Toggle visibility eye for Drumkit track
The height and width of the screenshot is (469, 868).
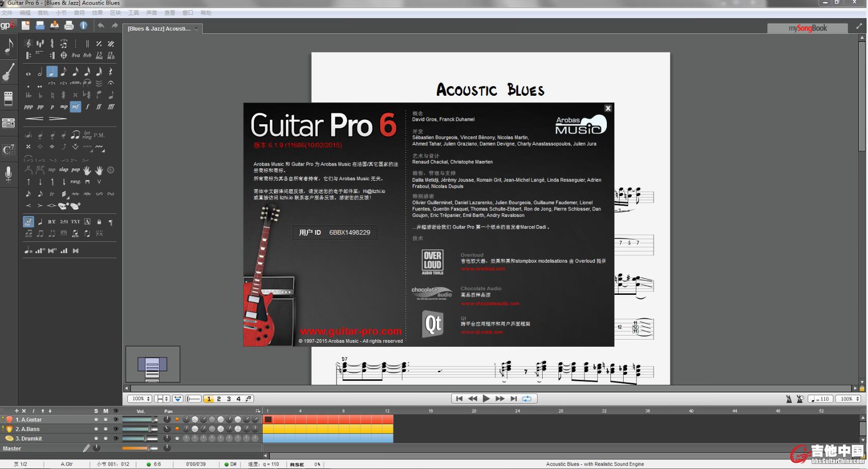(116, 438)
